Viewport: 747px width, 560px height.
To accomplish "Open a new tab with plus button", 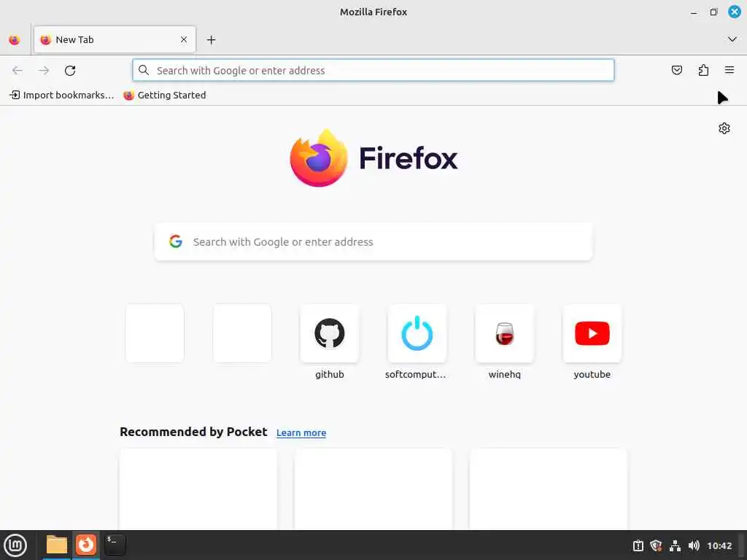I will 211,40.
